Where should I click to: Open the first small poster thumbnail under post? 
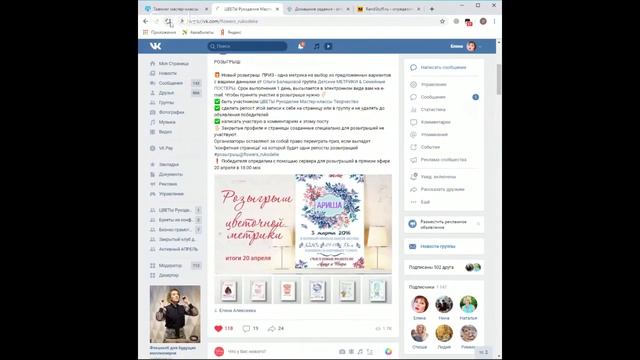228,290
